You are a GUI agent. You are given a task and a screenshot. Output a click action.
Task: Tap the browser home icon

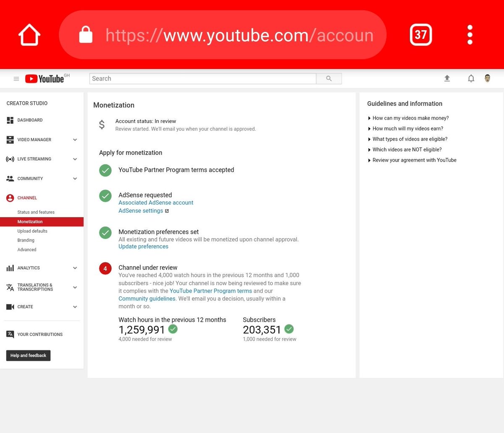[29, 34]
